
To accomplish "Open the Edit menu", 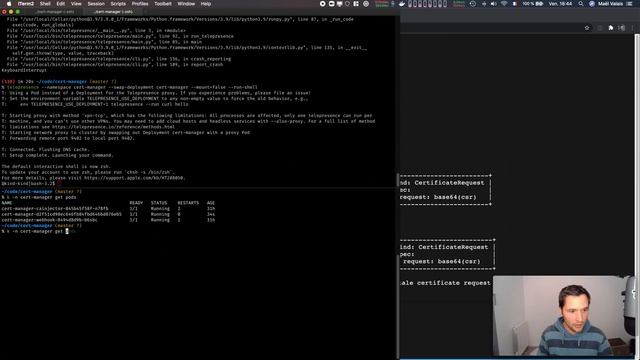I will 61,4.
